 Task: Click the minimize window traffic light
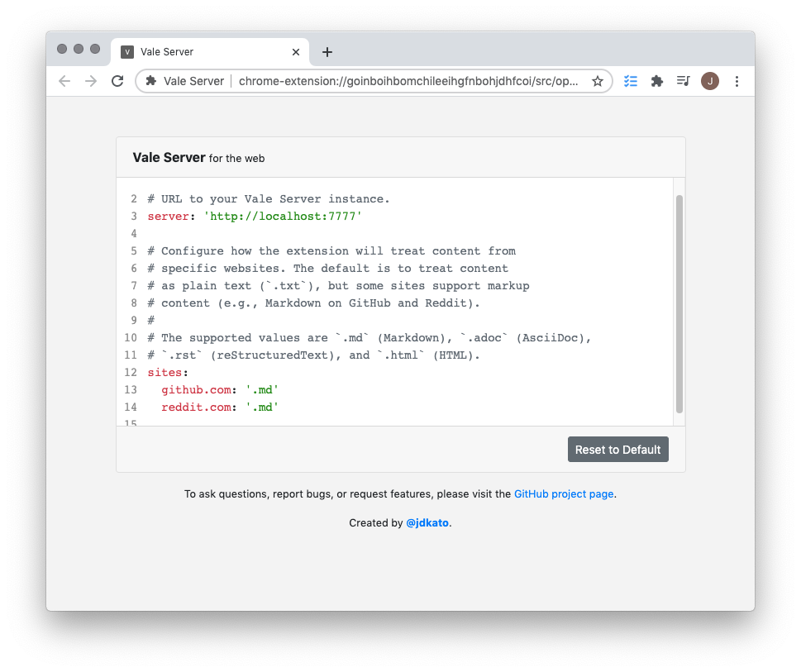(79, 49)
